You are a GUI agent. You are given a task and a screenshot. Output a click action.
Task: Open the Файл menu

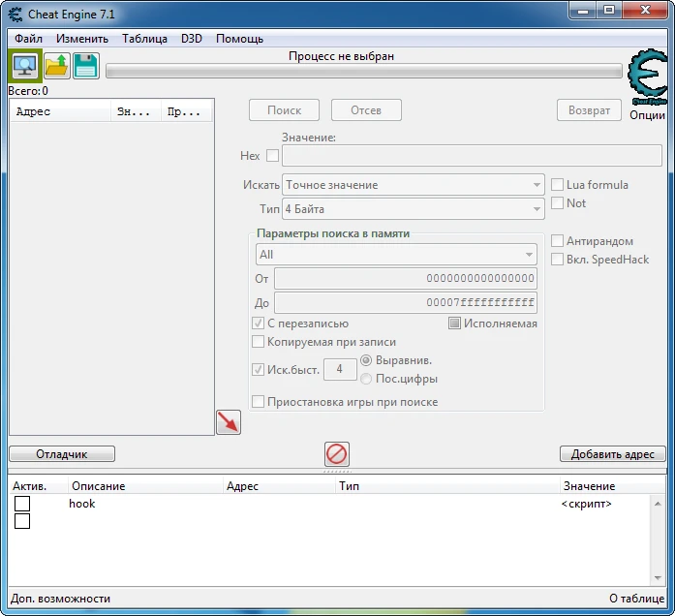[x=28, y=39]
